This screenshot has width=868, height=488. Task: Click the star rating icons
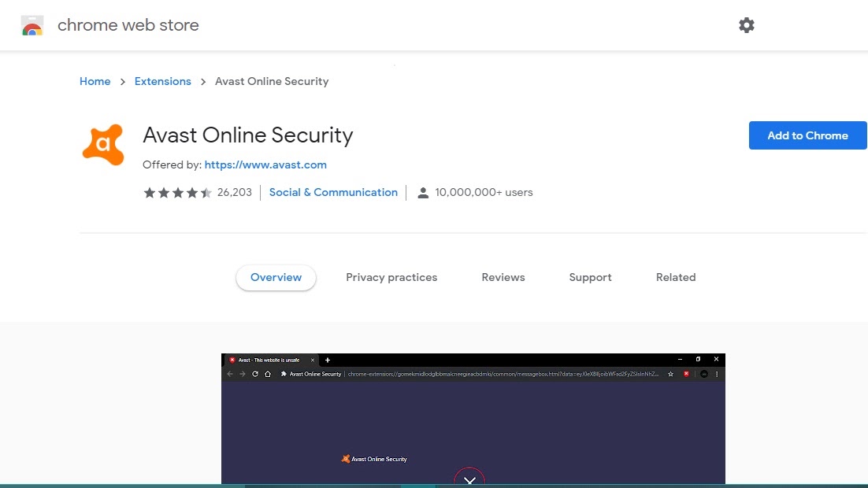pos(177,193)
